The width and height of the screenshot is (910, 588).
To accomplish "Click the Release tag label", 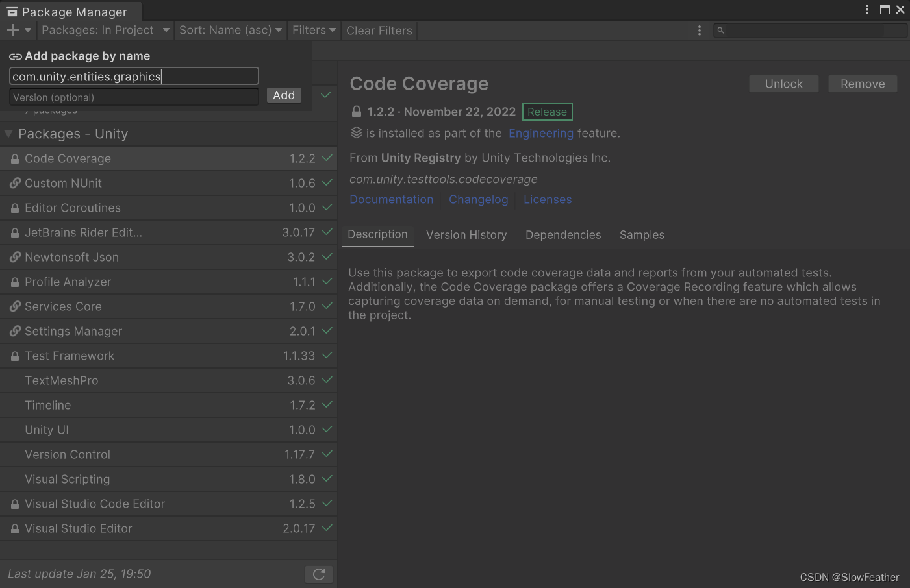I will click(x=548, y=112).
